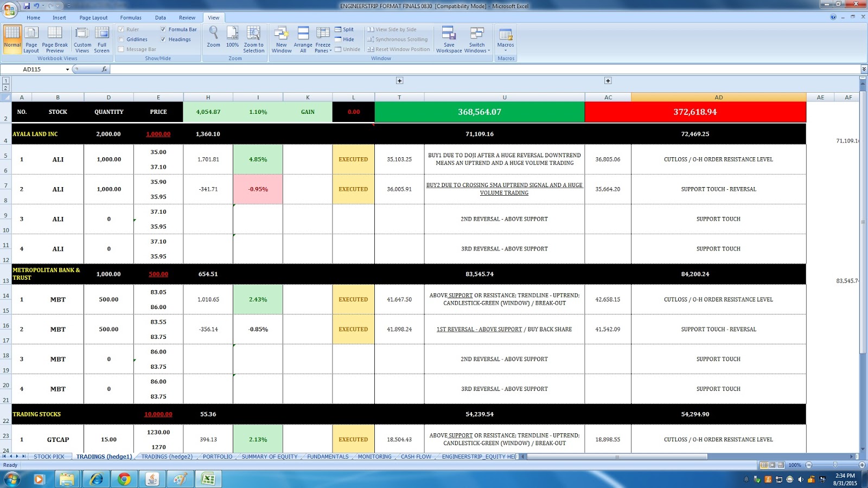Click the Select All corner button
This screenshot has width=868, height=488.
[6, 98]
